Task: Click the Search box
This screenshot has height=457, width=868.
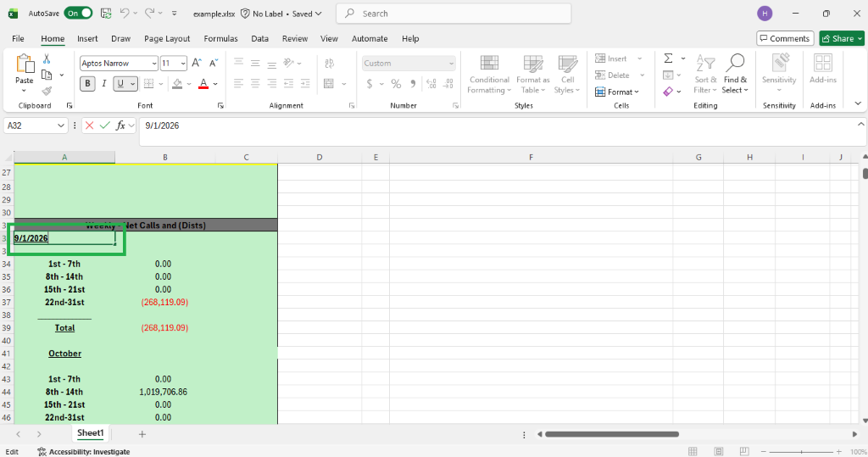Action: (x=453, y=14)
